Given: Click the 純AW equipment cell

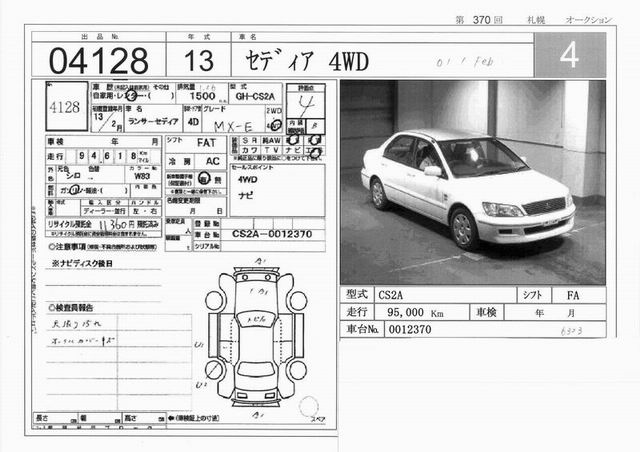Looking at the screenshot, I should coord(271,140).
